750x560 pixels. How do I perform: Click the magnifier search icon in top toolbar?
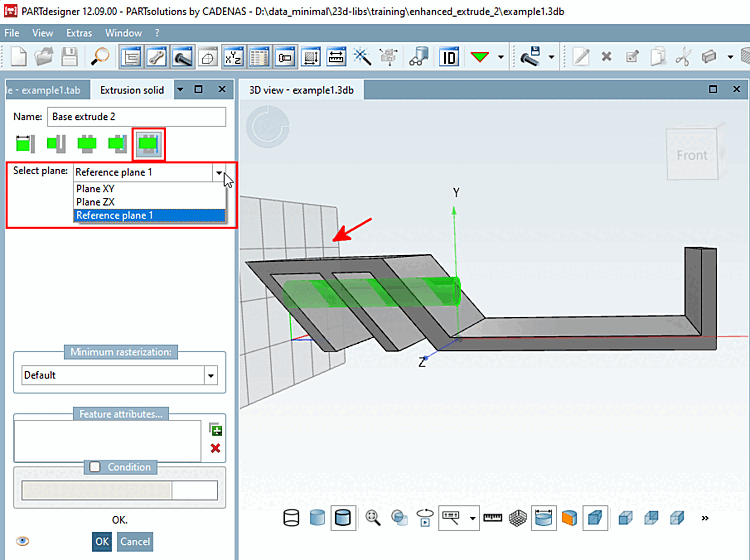pos(101,56)
